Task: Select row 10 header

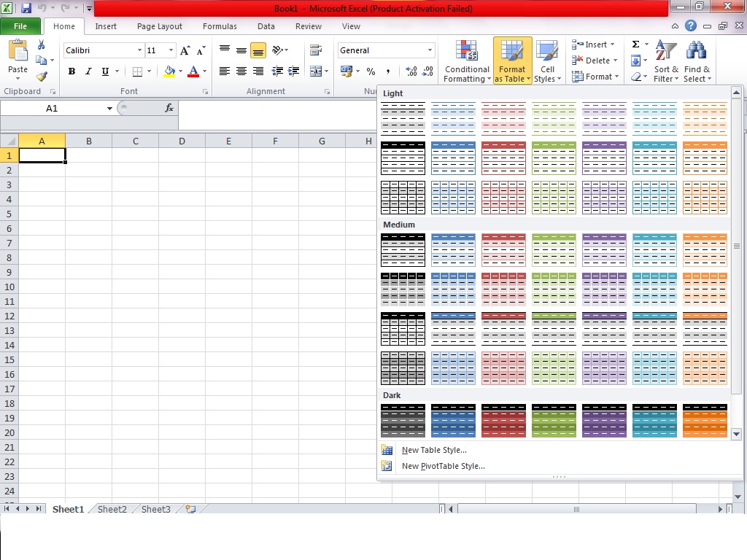Action: [9, 287]
